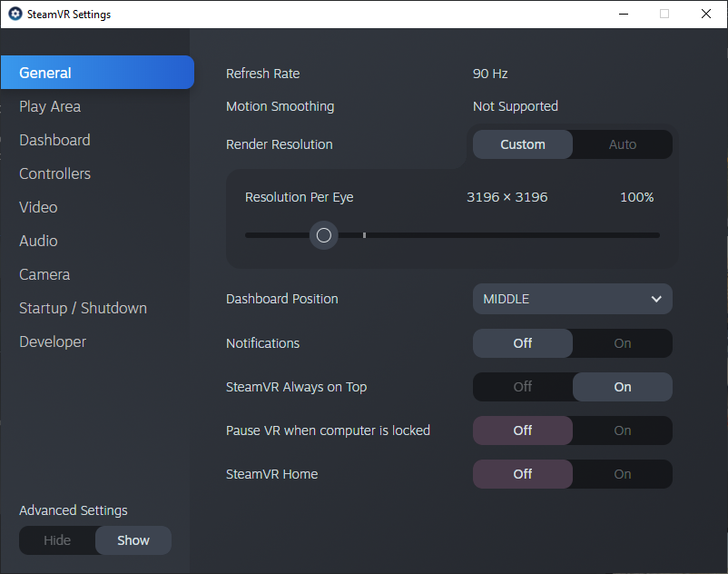Turn SteamVR Home on
Image resolution: width=728 pixels, height=574 pixels.
(x=623, y=474)
